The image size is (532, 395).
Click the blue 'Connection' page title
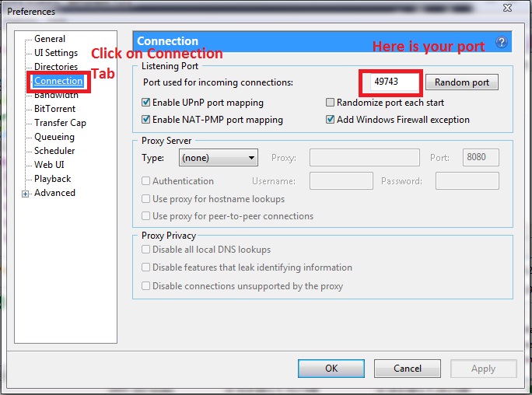(x=167, y=41)
